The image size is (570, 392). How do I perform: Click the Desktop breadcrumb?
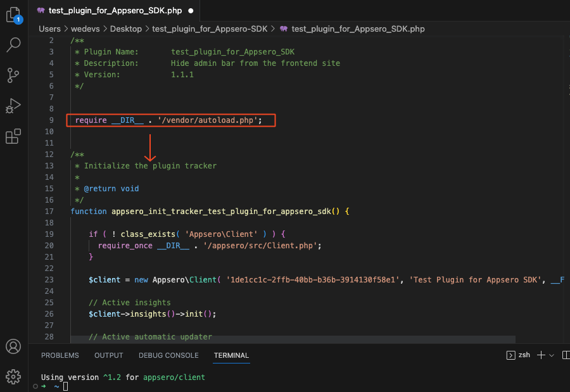(x=126, y=28)
